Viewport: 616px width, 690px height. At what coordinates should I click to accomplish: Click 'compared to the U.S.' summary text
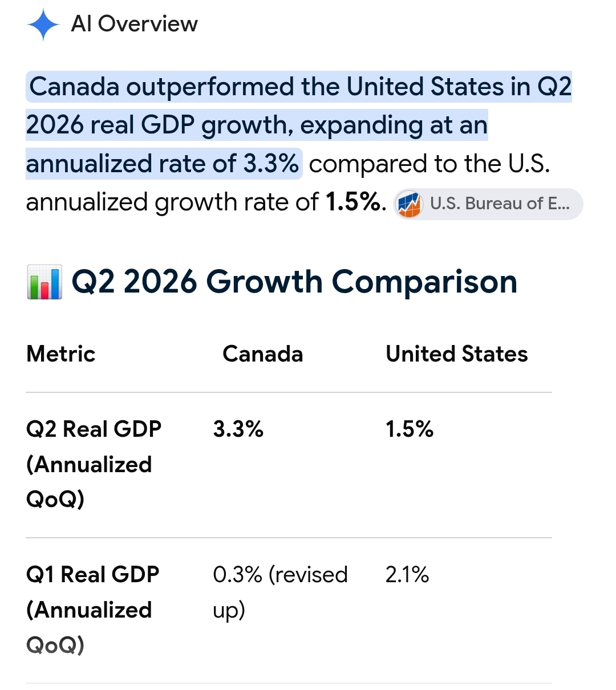(429, 164)
